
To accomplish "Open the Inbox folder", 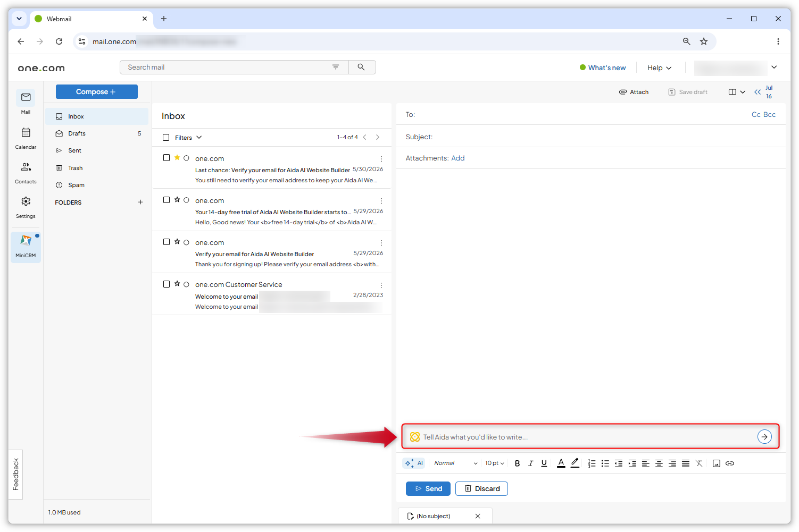I will coord(97,116).
